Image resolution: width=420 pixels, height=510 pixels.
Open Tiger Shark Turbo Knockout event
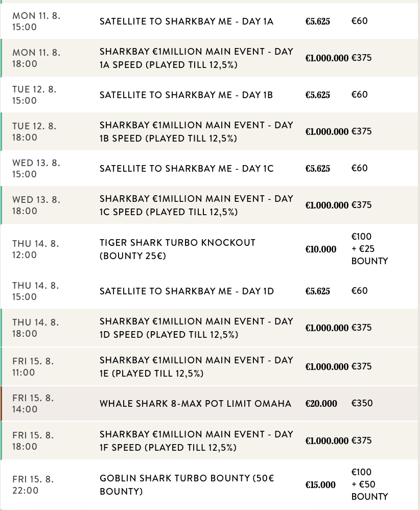coord(177,249)
